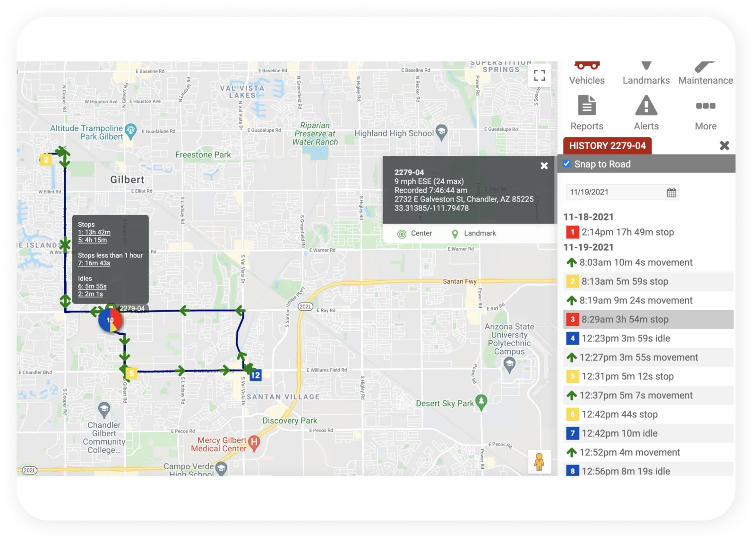Close the 2279-04 vehicle info popup
756x541 pixels.
[544, 166]
